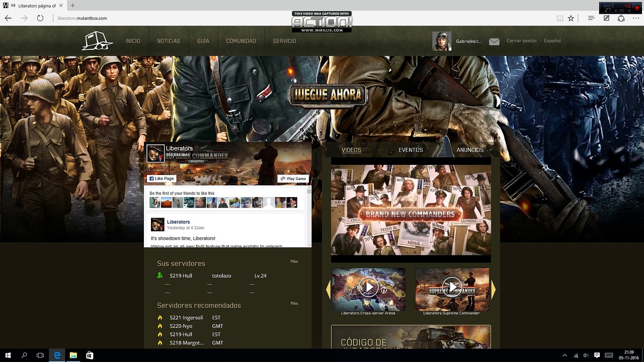This screenshot has width=644, height=362.
Task: Open the mail envelope icon beside username
Action: tap(494, 42)
